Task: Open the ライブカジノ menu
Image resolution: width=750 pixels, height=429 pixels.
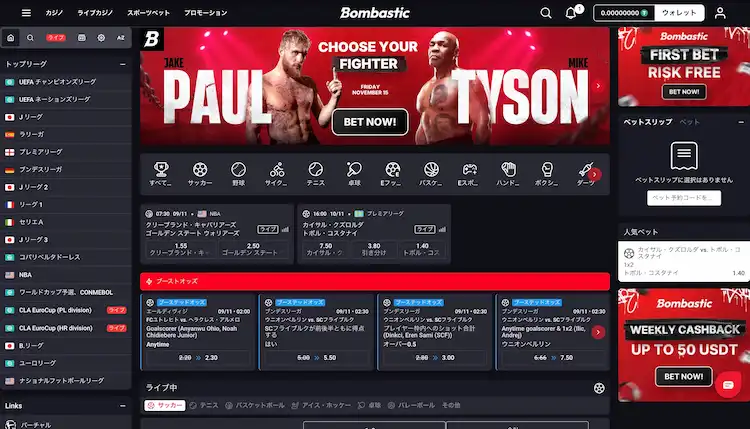Action: (95, 13)
